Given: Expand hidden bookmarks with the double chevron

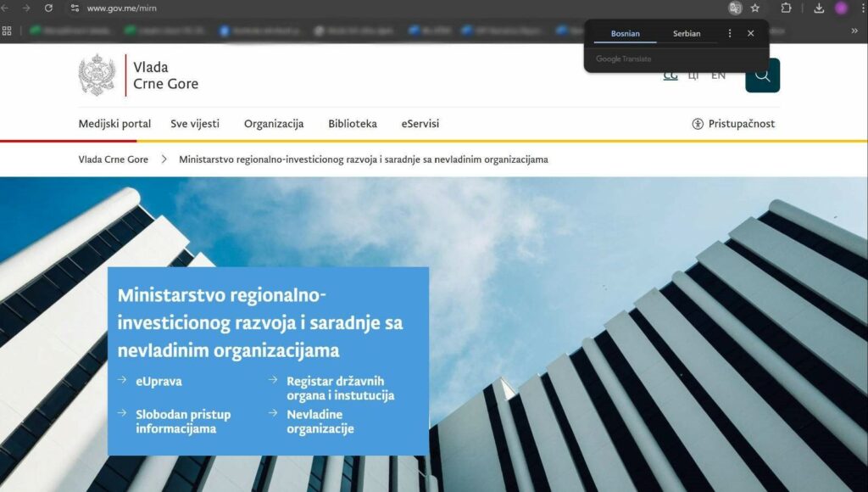Looking at the screenshot, I should pos(854,31).
